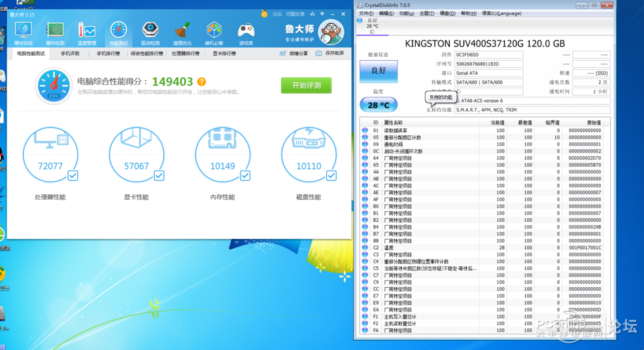Open the 编辑(E) menu in CrystalDiskInfo
The width and height of the screenshot is (644, 350).
pyautogui.click(x=386, y=14)
